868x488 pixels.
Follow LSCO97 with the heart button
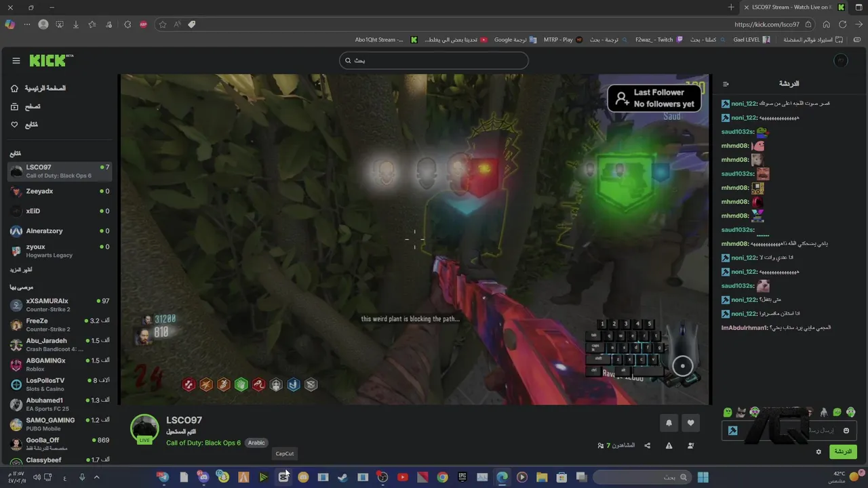690,423
